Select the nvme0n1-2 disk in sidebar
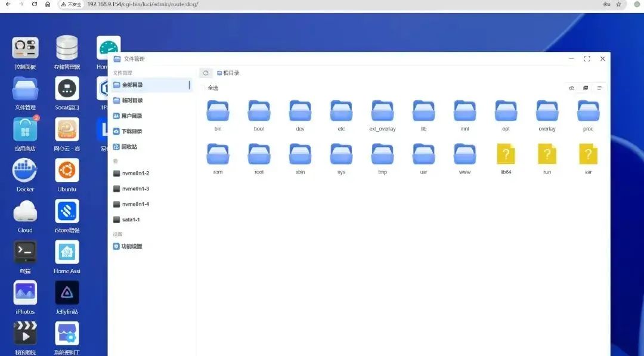Screen dimensions: 644x356 click(x=151, y=174)
